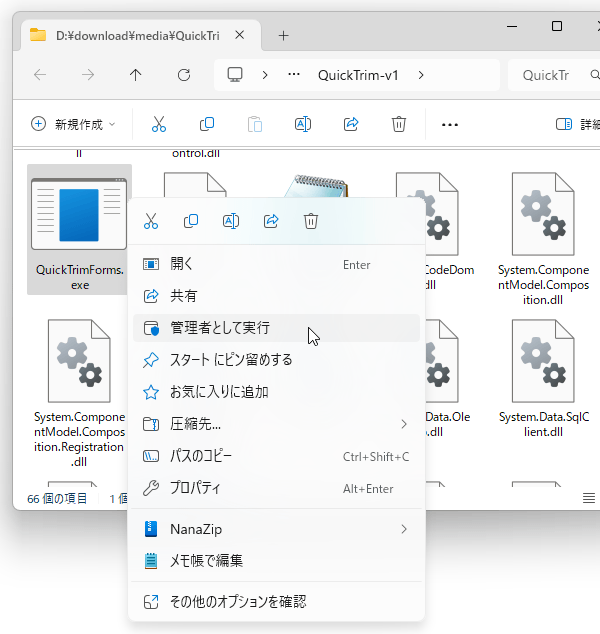Click the QuickTr search box
This screenshot has width=600, height=634.
(554, 75)
